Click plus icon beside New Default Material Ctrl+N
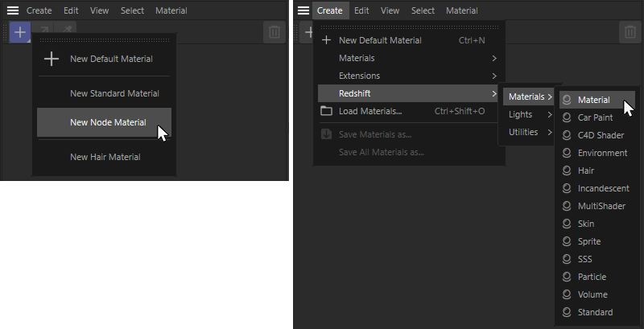 pos(326,40)
